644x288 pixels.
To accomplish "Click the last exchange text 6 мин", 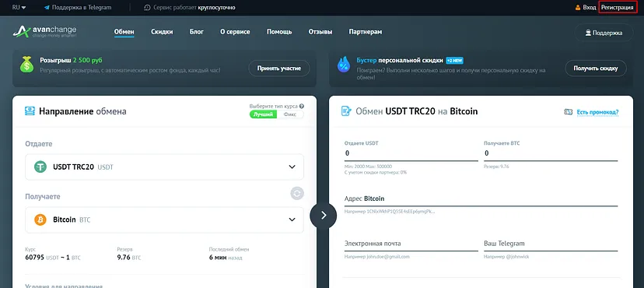I will click(218, 258).
